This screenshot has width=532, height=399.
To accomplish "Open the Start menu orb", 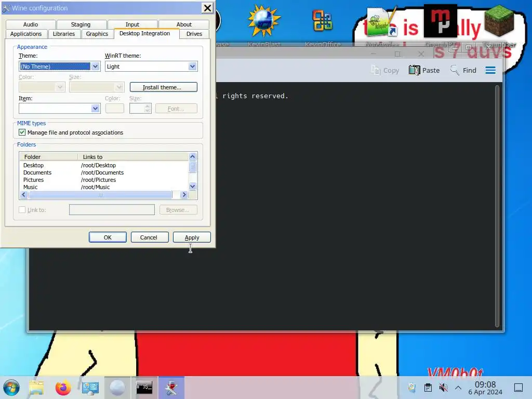I will (x=11, y=388).
